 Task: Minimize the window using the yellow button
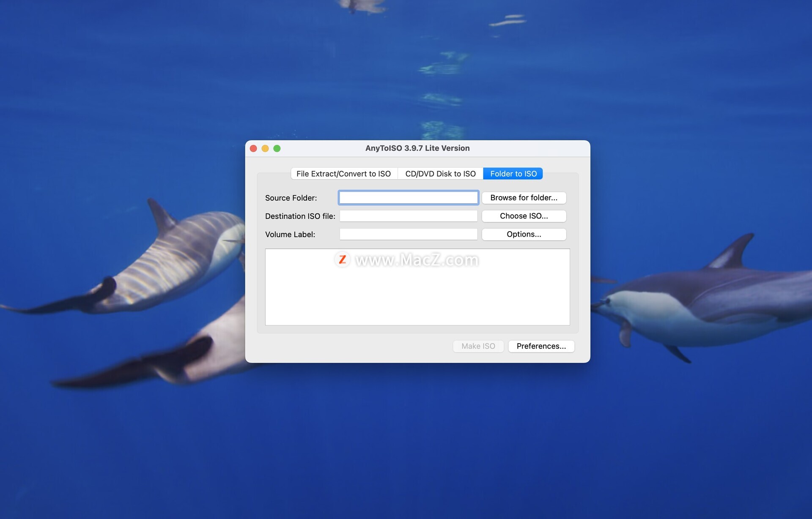coord(265,148)
